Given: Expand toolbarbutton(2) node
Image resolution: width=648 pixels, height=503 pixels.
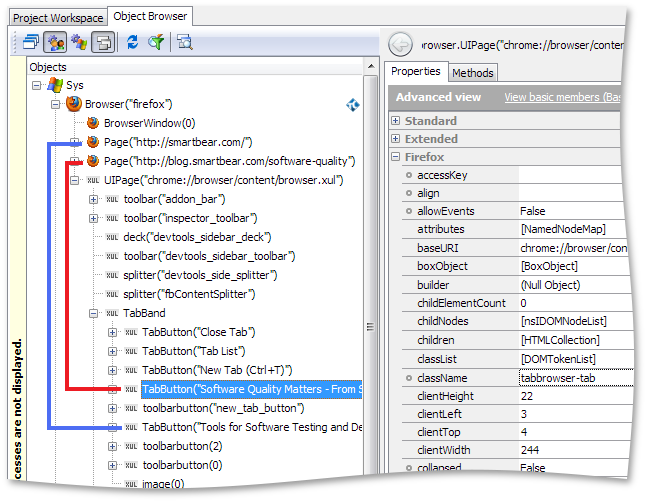Looking at the screenshot, I should point(112,447).
